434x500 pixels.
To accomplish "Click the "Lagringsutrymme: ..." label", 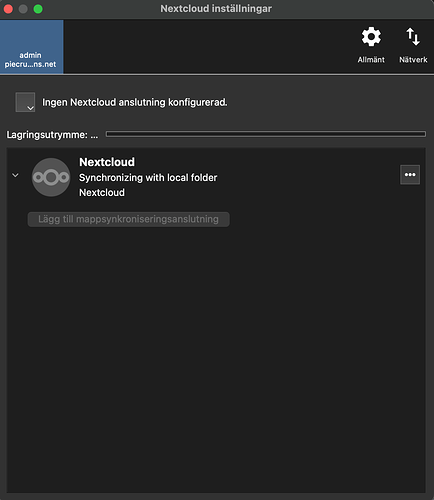I will pyautogui.click(x=52, y=135).
